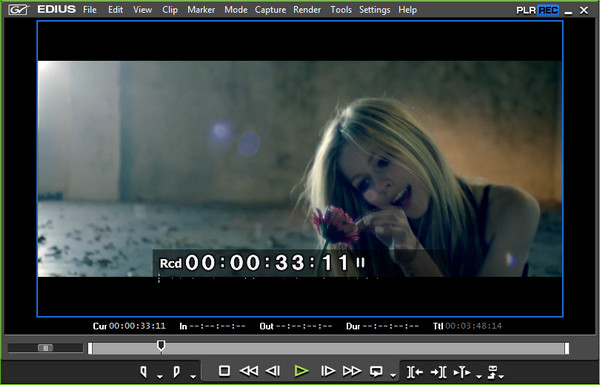Viewport: 600px width, 385px height.
Task: Click the Set Out point icon
Action: click(176, 372)
